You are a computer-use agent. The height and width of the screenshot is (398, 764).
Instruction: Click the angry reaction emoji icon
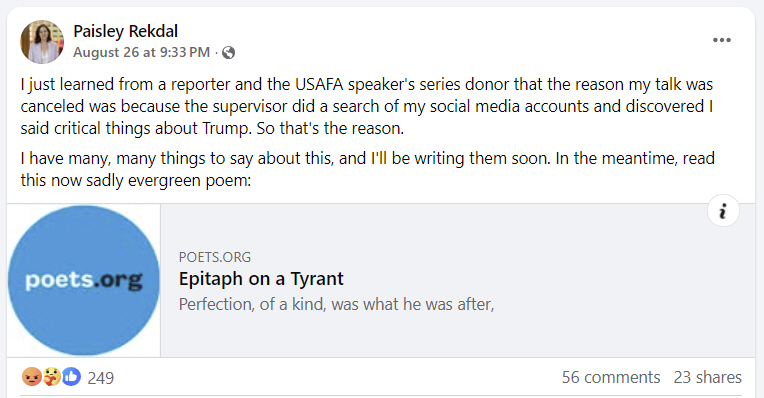click(x=32, y=377)
